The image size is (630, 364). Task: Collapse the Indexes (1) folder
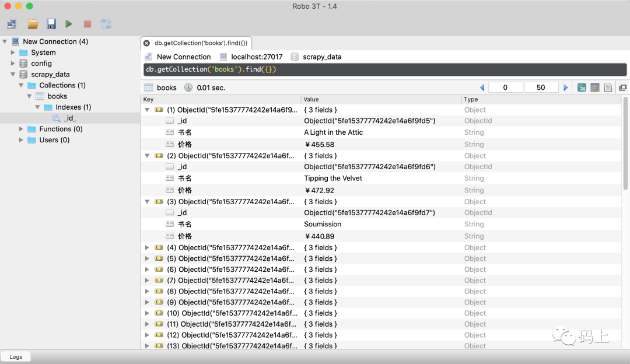point(37,107)
